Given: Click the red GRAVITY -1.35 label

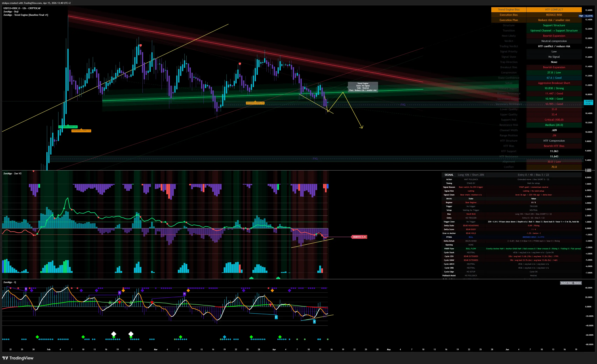Looking at the screenshot, I should point(359,237).
